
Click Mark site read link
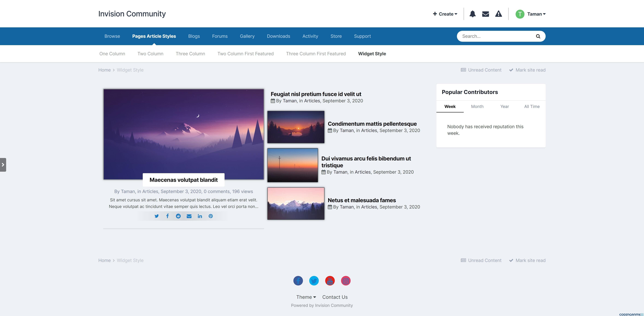click(530, 69)
